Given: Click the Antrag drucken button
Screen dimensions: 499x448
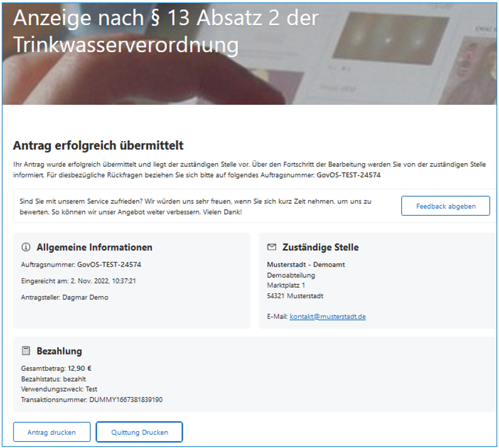Looking at the screenshot, I should (x=51, y=432).
